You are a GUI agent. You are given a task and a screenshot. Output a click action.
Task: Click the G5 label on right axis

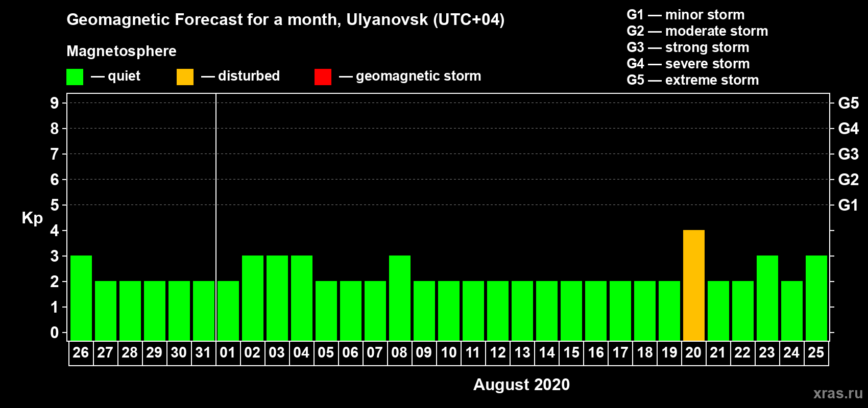[849, 103]
